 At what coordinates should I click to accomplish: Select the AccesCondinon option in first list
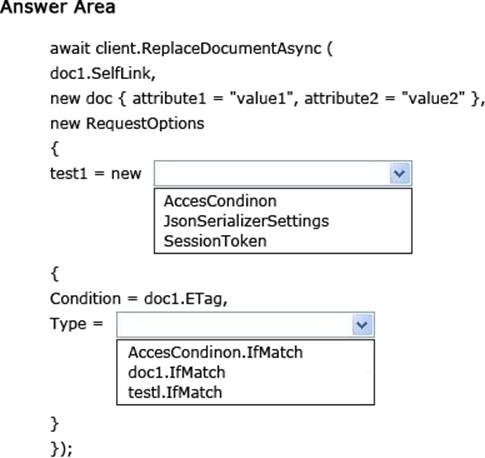point(220,201)
